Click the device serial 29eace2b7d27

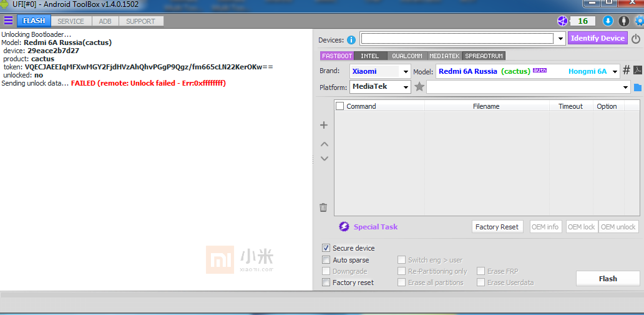click(x=54, y=51)
